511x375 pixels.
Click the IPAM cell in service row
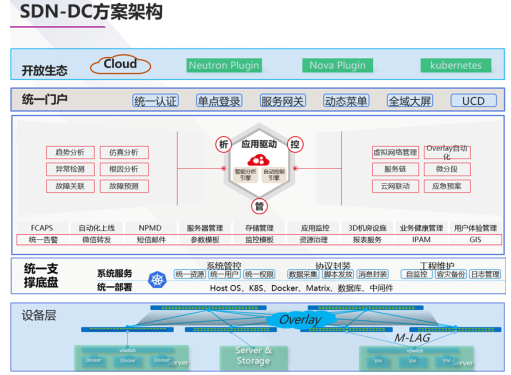tap(421, 240)
